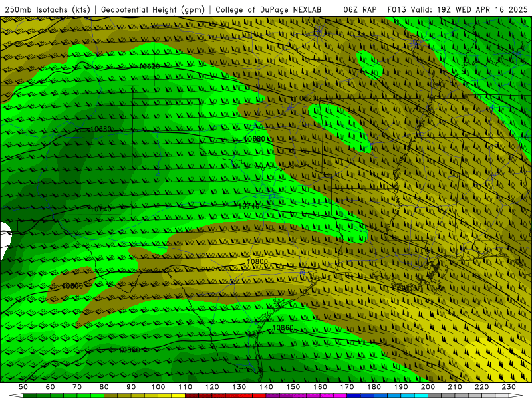The height and width of the screenshot is (399, 532).
Task: Click the 50 tick label on the colorbar
Action: click(x=23, y=387)
